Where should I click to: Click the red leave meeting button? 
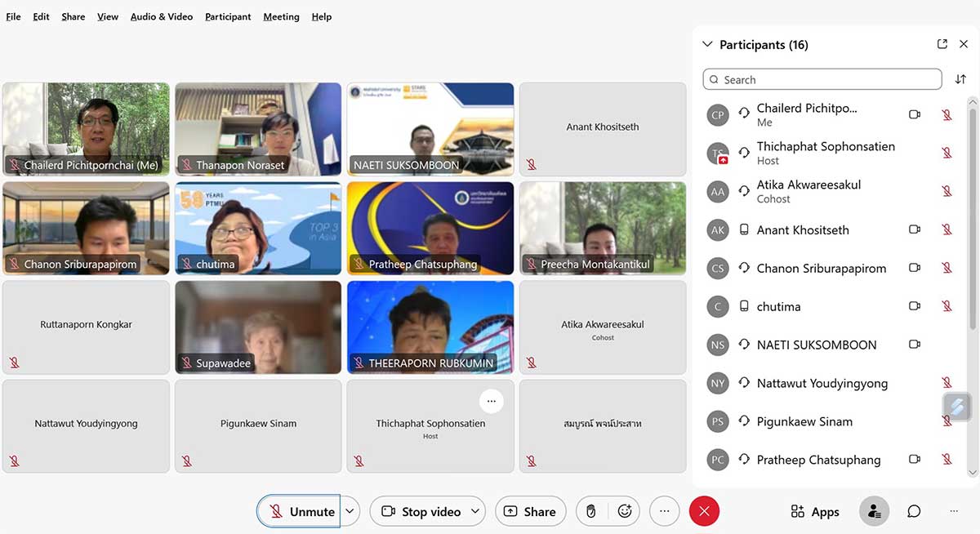coord(704,511)
